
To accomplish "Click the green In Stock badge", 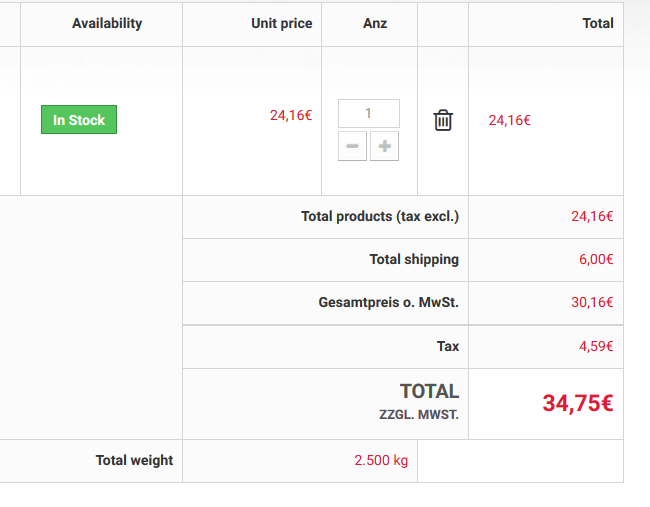I will (x=79, y=120).
